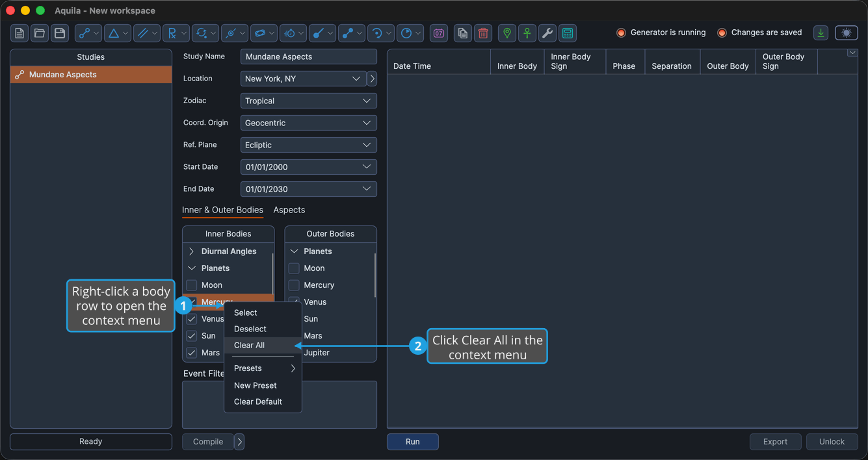Choose Select in the context menu

tap(263, 313)
